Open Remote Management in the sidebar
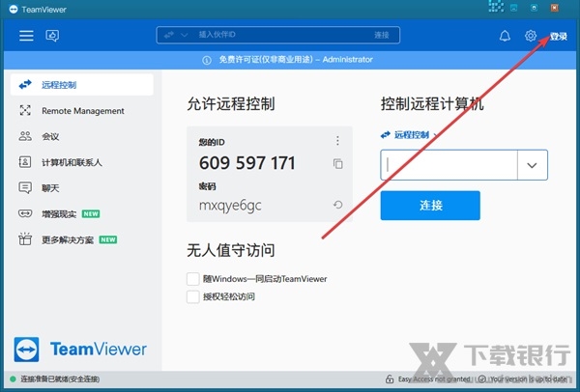This screenshot has width=580, height=392. 82,110
